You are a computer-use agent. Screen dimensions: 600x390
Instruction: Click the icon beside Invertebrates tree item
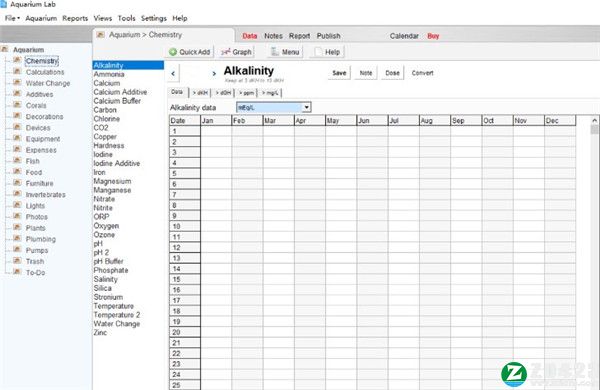click(17, 194)
